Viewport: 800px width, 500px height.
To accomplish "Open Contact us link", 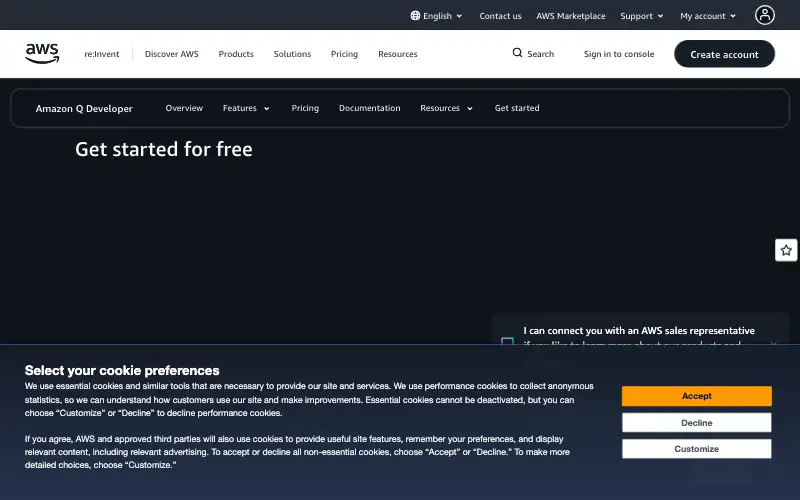I will (500, 16).
